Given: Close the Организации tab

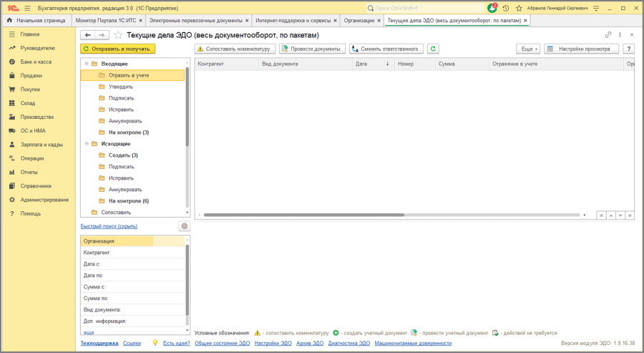Looking at the screenshot, I should 379,21.
